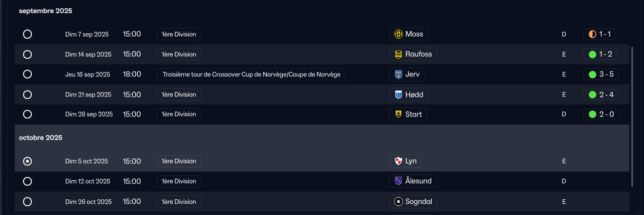
Task: Click the Lyn club crest icon
Action: 399,161
